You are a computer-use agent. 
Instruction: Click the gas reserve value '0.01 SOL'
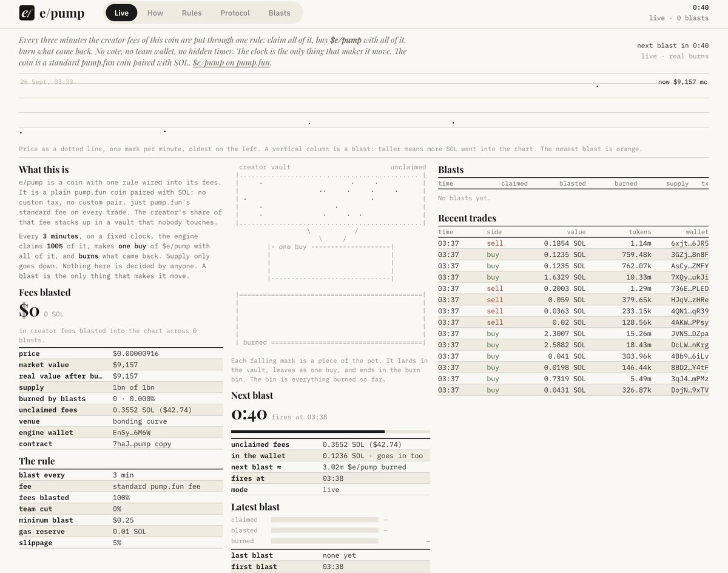[129, 532]
